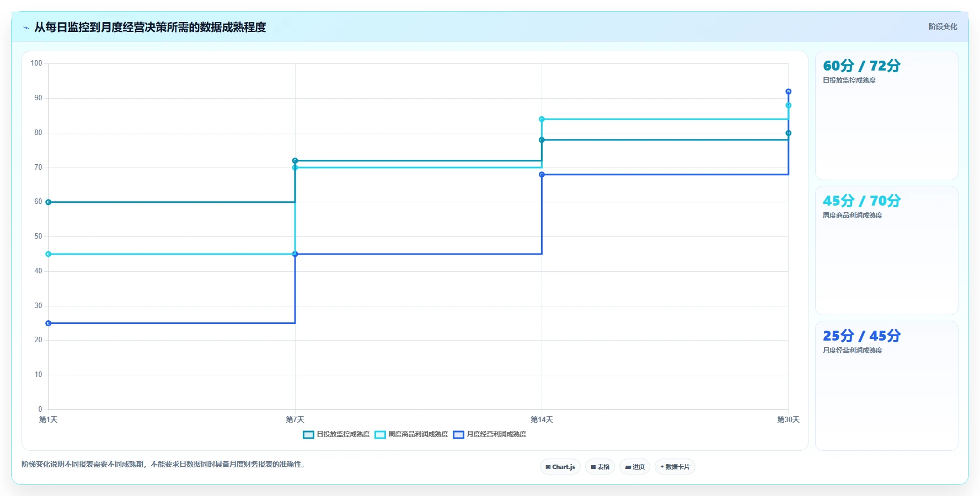This screenshot has height=496, width=980.
Task: Click the teal data point at 第14天, value 78
Action: [542, 140]
